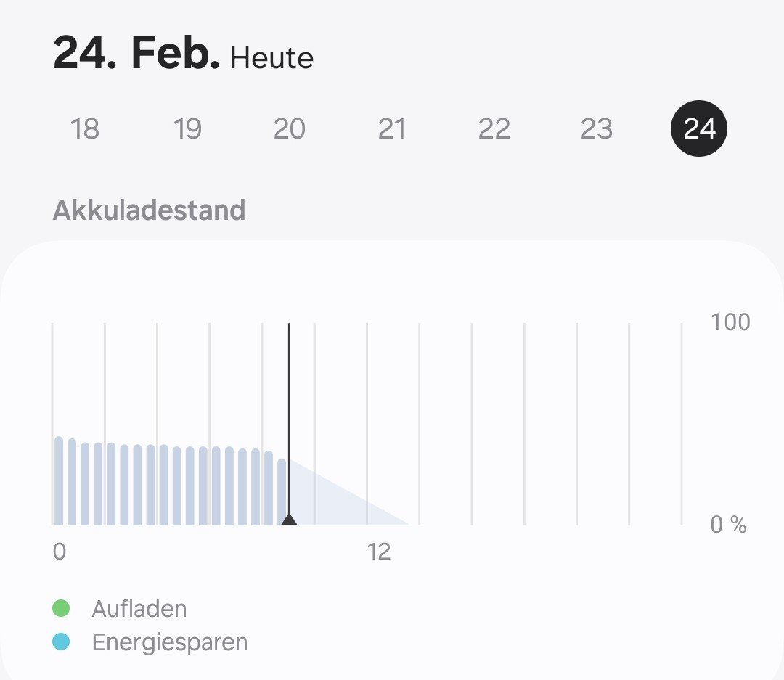Click the Aufladen legend label
Image resolution: width=784 pixels, height=680 pixels.
pyautogui.click(x=139, y=608)
